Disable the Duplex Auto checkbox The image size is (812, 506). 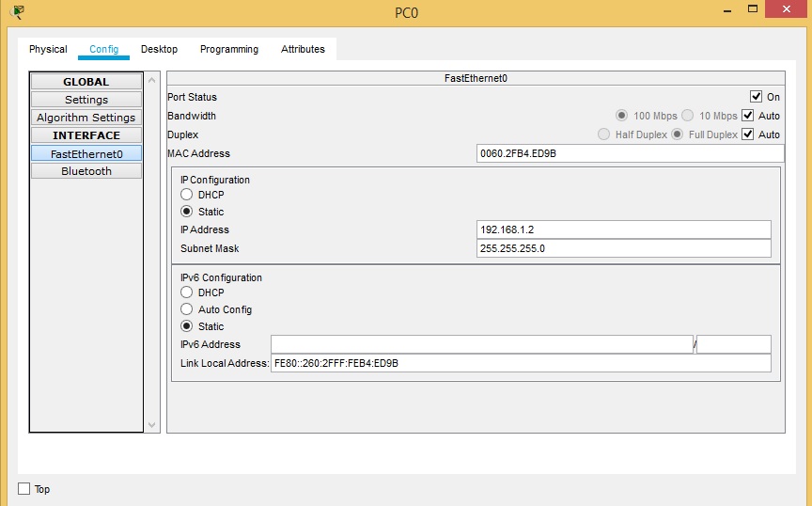[748, 134]
